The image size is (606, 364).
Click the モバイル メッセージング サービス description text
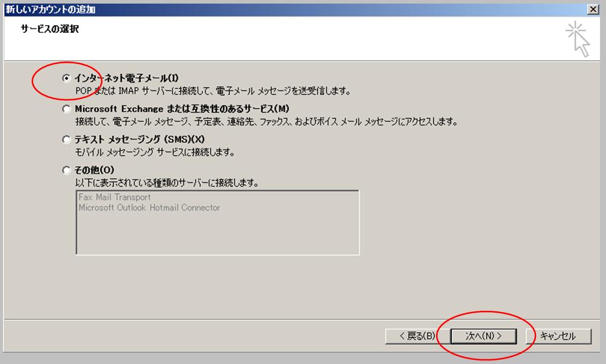(x=154, y=152)
